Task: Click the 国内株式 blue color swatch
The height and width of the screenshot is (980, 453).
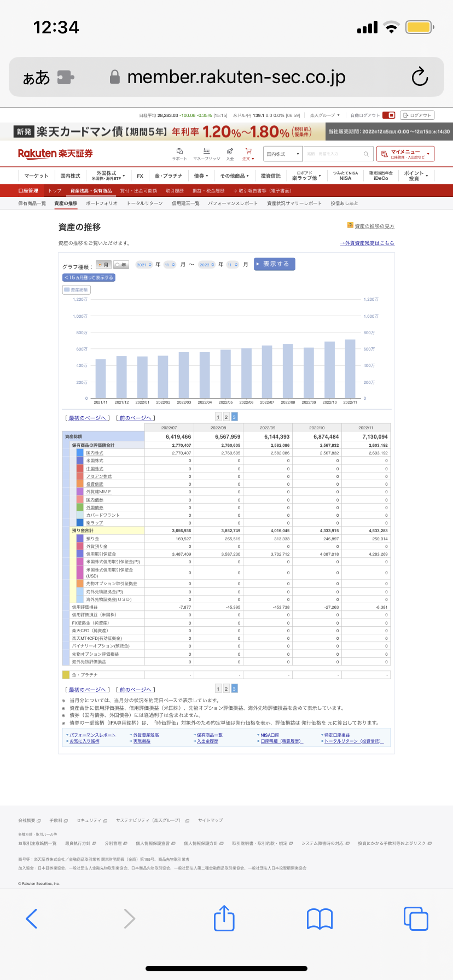Action: coord(80,453)
